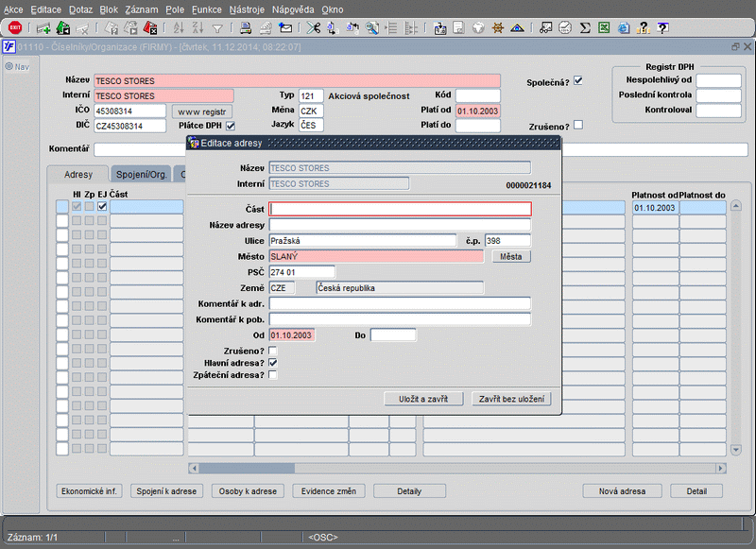Open the Záznam menu

tap(141, 9)
